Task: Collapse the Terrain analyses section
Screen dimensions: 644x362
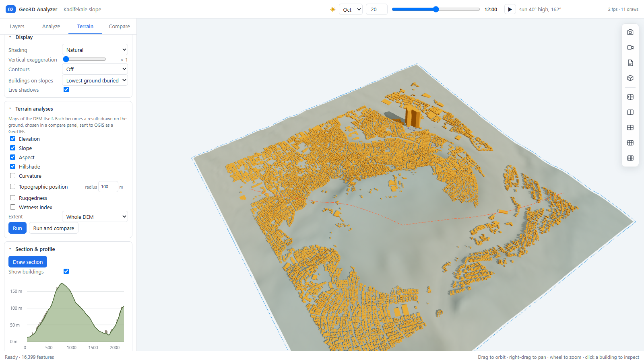Action: [x=34, y=109]
